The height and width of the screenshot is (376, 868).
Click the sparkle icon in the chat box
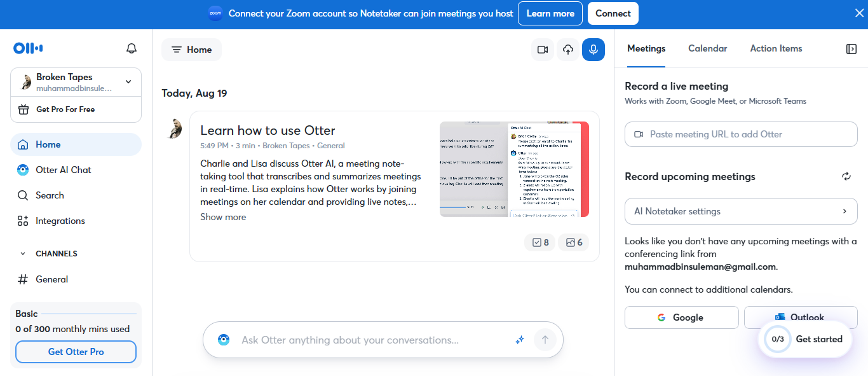(x=520, y=340)
